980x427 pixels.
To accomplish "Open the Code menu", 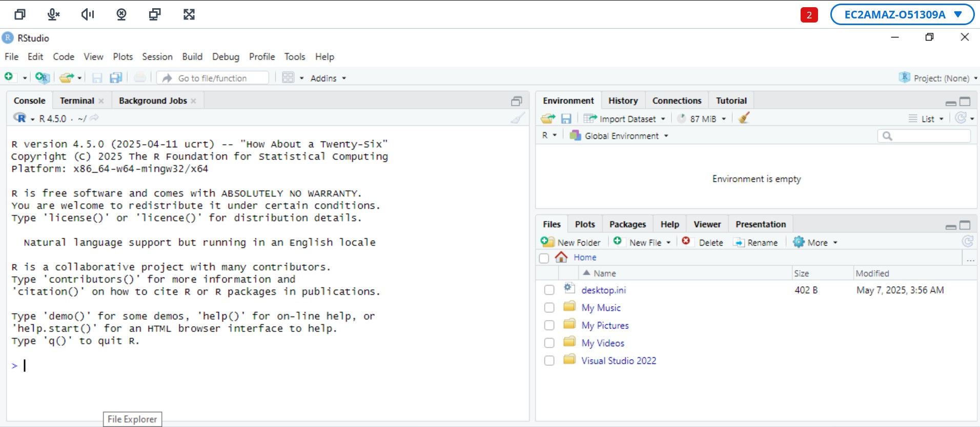I will pyautogui.click(x=64, y=57).
